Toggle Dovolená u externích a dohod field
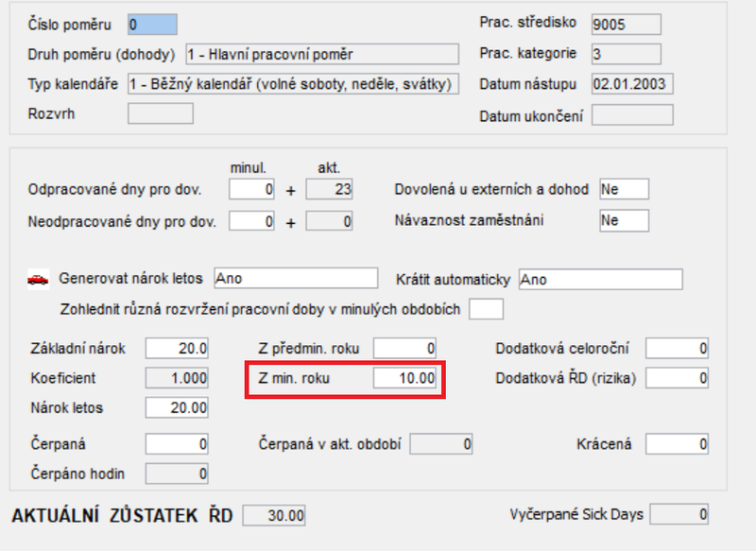 click(x=625, y=189)
